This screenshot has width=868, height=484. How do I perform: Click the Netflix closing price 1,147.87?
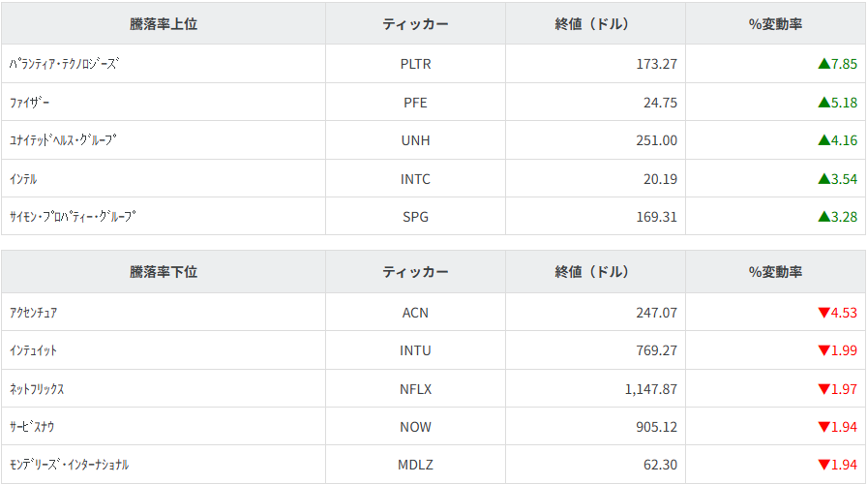[650, 389]
